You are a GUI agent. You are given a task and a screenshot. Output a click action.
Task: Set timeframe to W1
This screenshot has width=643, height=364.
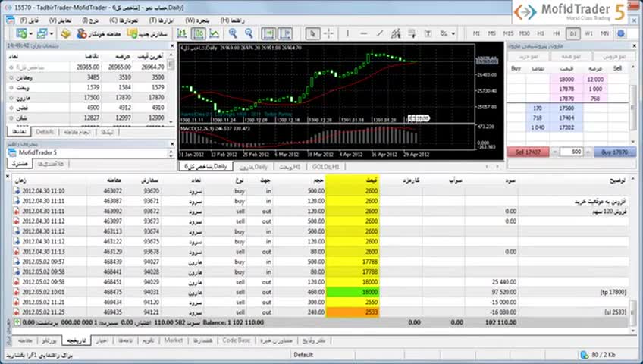[589, 33]
